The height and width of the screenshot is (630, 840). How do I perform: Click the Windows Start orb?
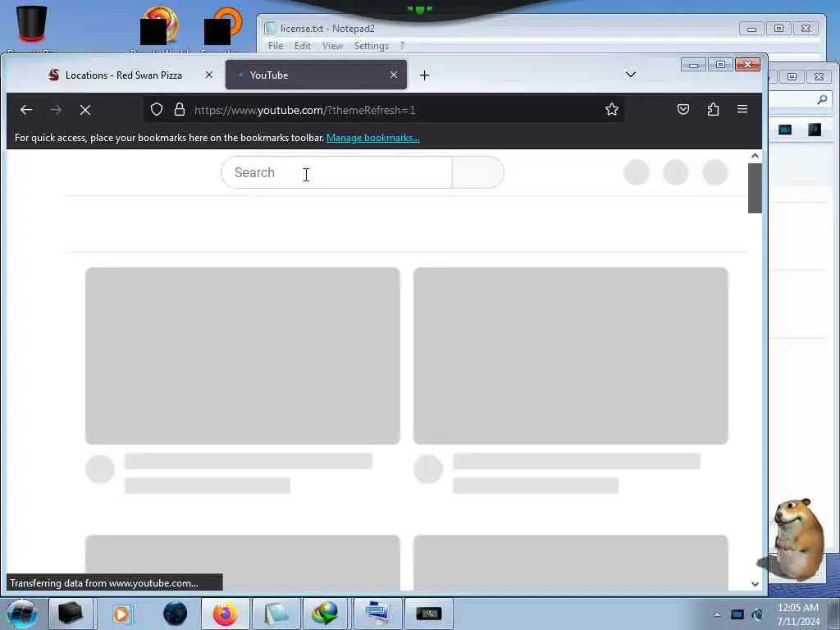click(x=22, y=614)
